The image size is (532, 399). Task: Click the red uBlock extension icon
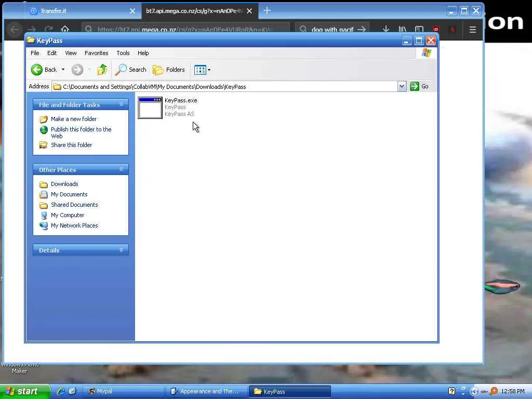click(436, 30)
